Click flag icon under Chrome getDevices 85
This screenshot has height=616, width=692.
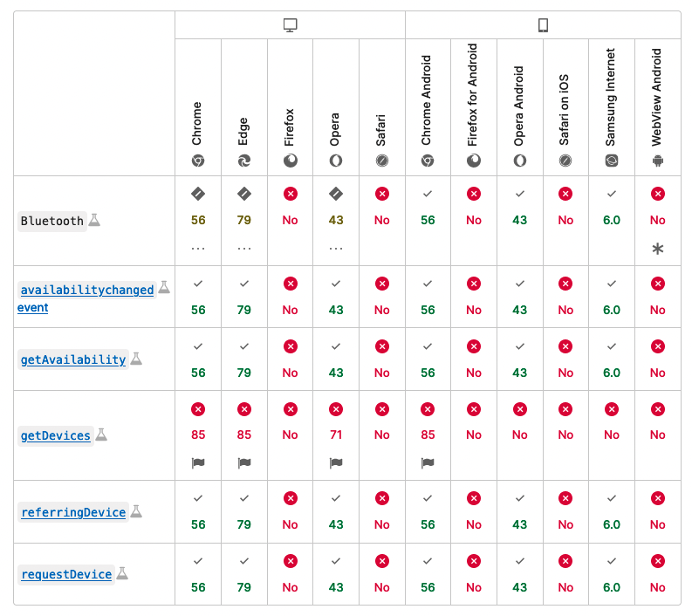coord(198,463)
